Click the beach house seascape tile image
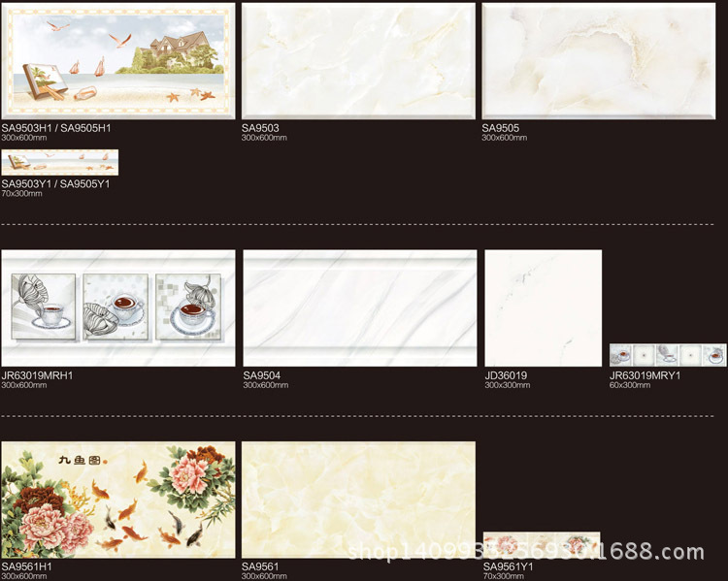728x581 pixels. tap(118, 61)
